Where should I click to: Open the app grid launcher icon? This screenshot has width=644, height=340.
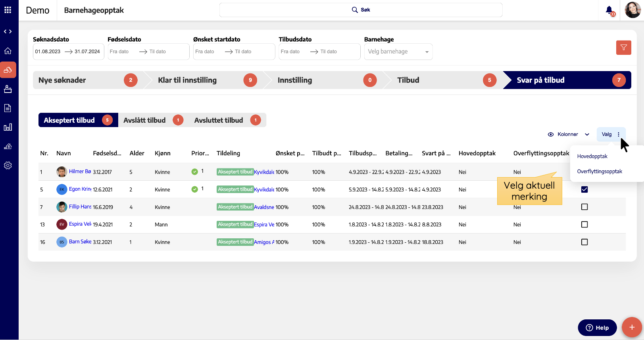pos(8,10)
